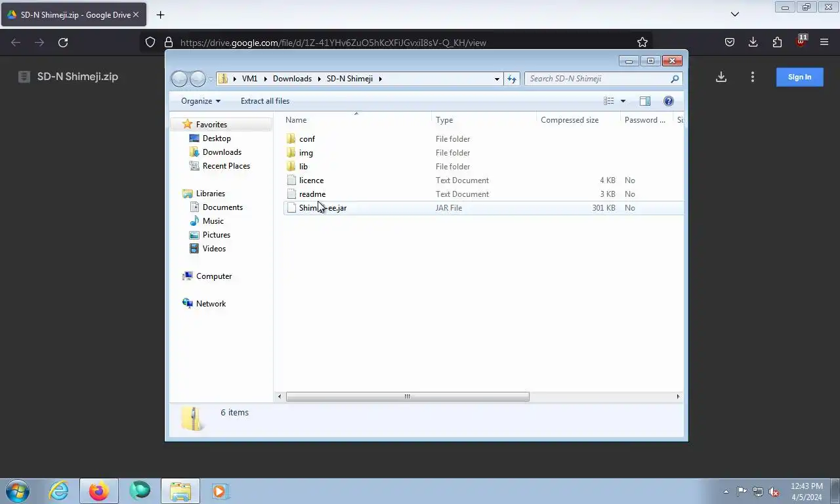The image size is (840, 504).
Task: Open Videos library
Action: coord(214,249)
